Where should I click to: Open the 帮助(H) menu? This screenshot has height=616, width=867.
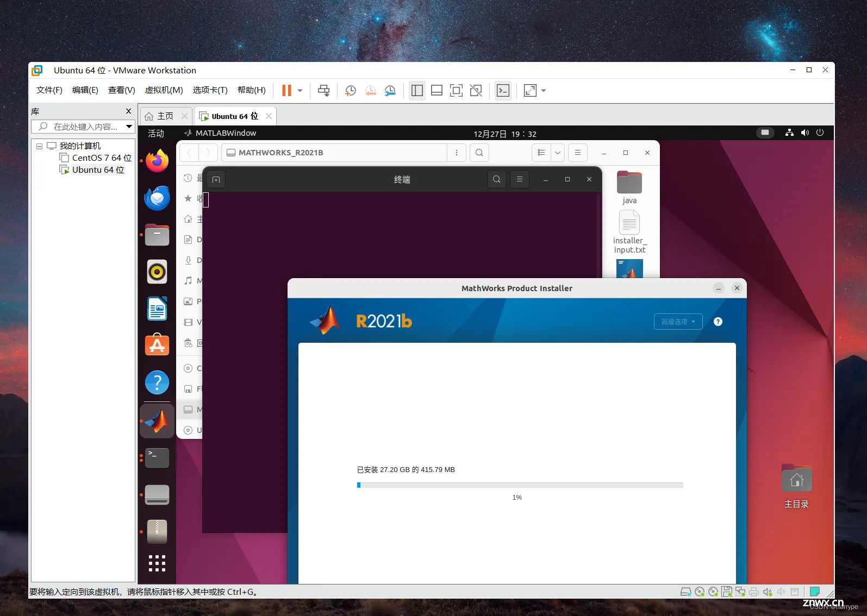point(252,90)
